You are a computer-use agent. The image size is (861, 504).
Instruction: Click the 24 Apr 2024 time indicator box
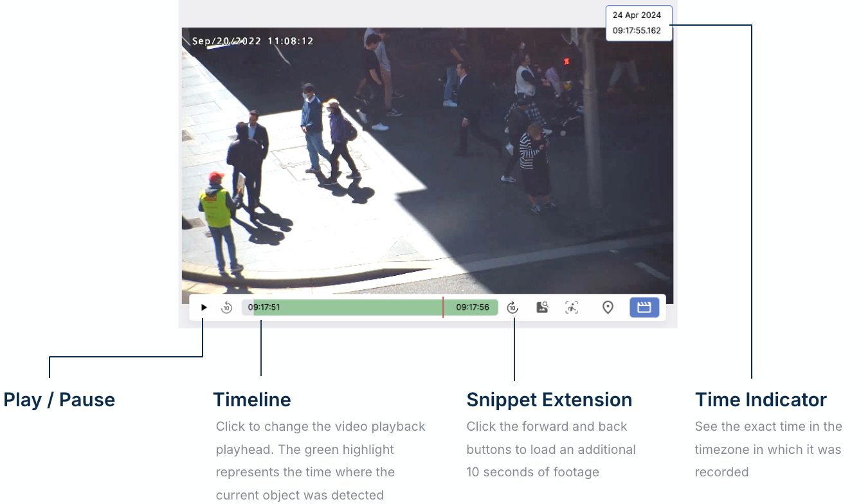pos(637,15)
